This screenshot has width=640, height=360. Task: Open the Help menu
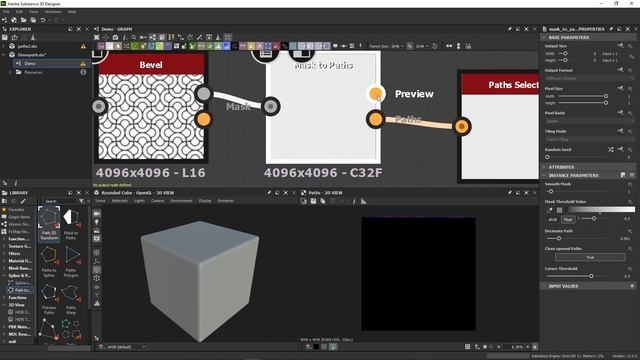click(72, 12)
